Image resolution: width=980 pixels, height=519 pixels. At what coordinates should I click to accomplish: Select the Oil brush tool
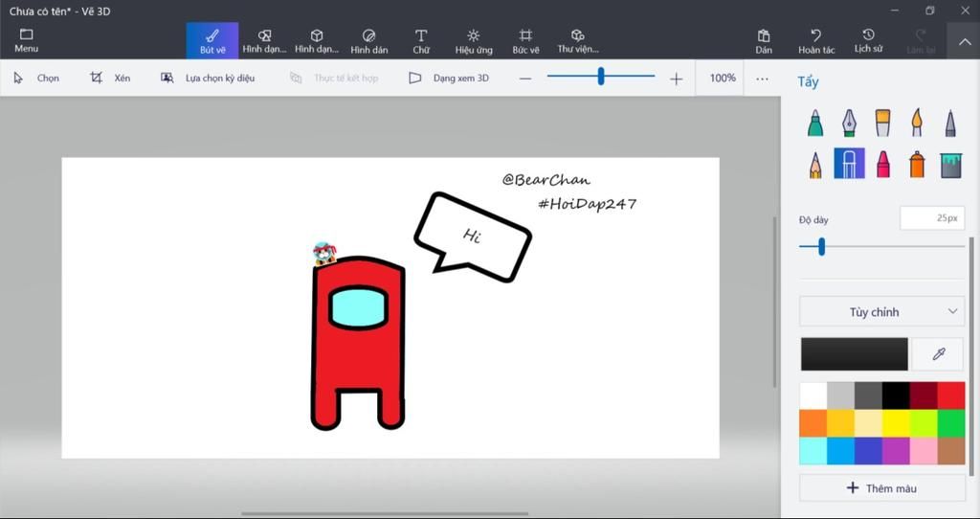pyautogui.click(x=882, y=123)
